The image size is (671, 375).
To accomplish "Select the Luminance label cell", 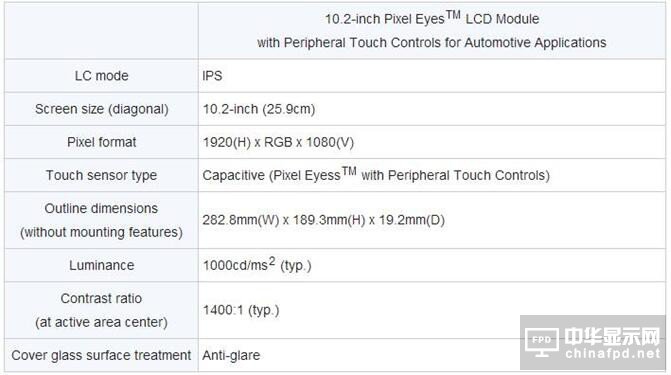I will pos(101,265).
